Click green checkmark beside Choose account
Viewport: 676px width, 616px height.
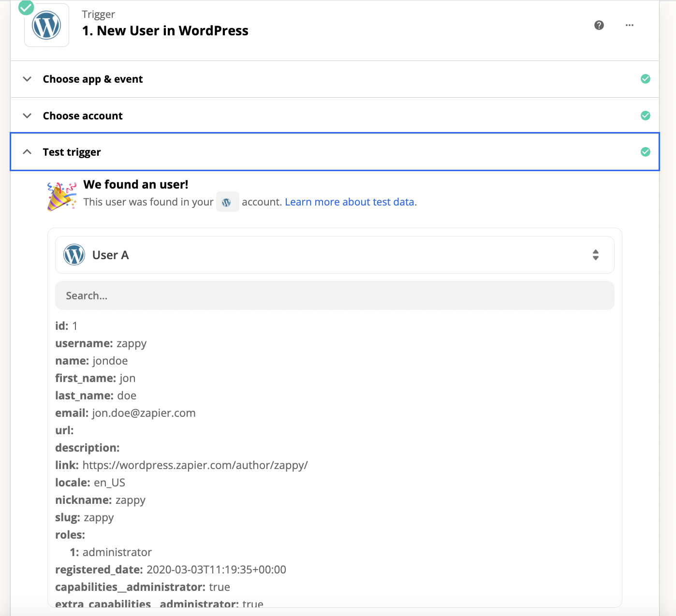tap(646, 116)
